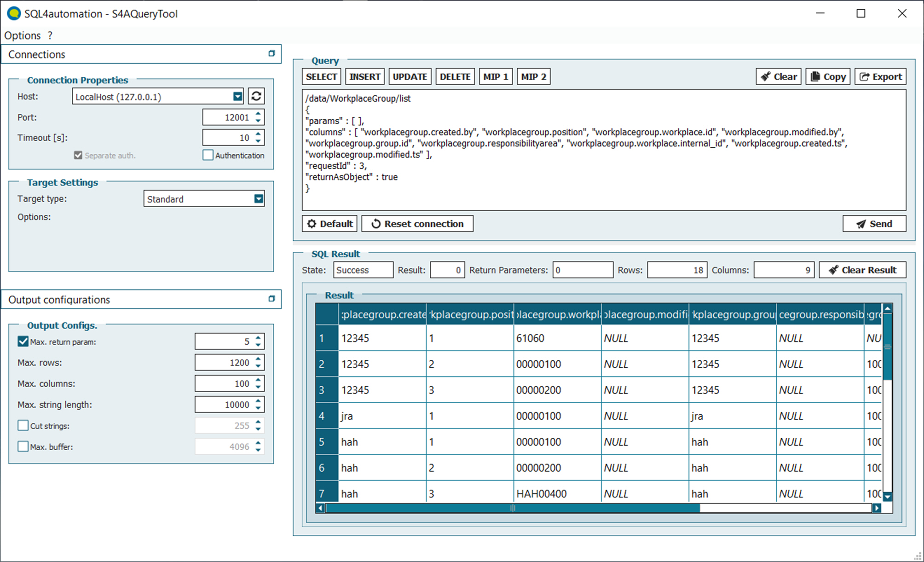Copy the query with Copy button
This screenshot has width=924, height=562.
(828, 77)
